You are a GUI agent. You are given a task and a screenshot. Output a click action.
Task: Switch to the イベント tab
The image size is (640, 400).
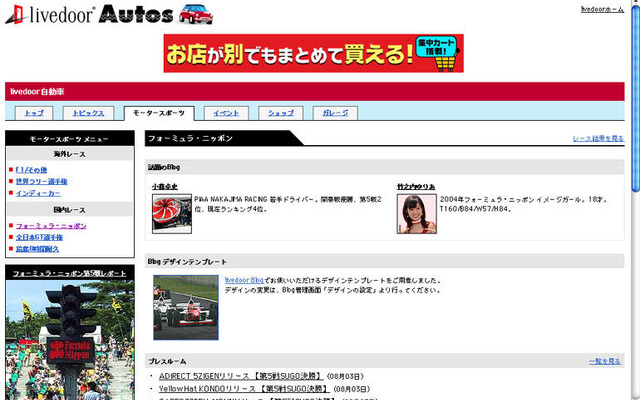[x=226, y=113]
